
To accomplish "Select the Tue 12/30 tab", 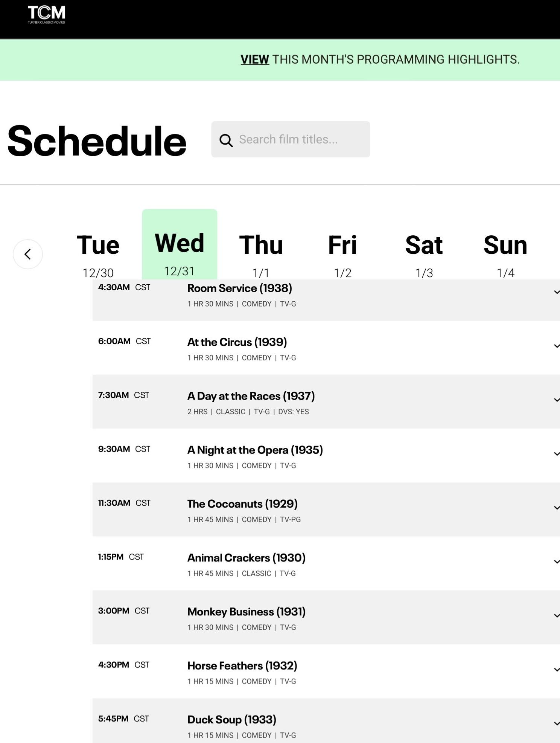I will (98, 254).
